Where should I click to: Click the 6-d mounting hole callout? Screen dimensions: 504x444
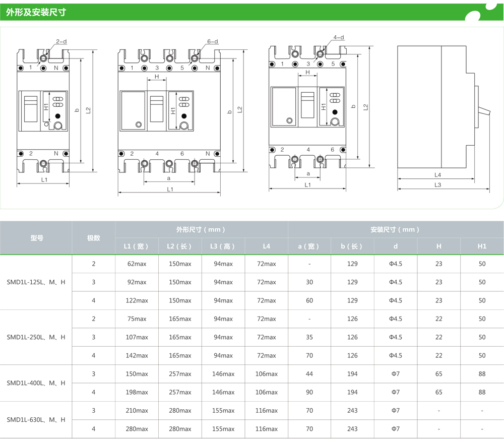pyautogui.click(x=212, y=41)
